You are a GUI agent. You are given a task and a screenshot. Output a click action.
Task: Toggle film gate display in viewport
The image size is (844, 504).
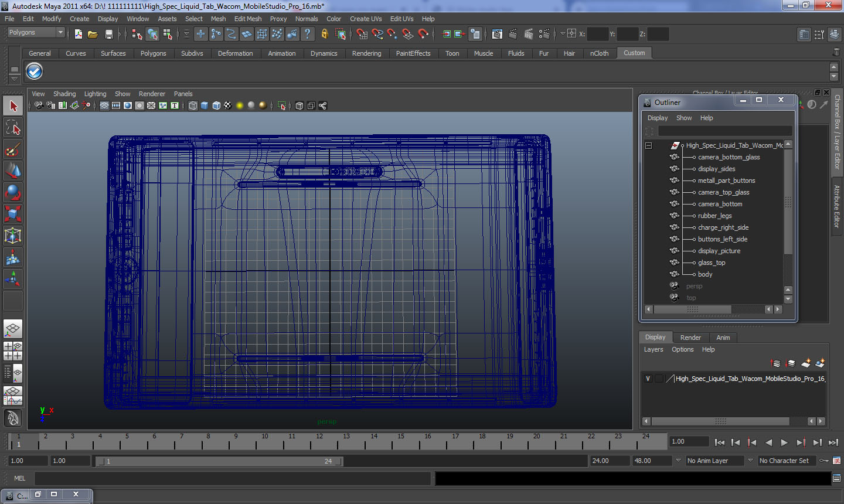pos(116,105)
